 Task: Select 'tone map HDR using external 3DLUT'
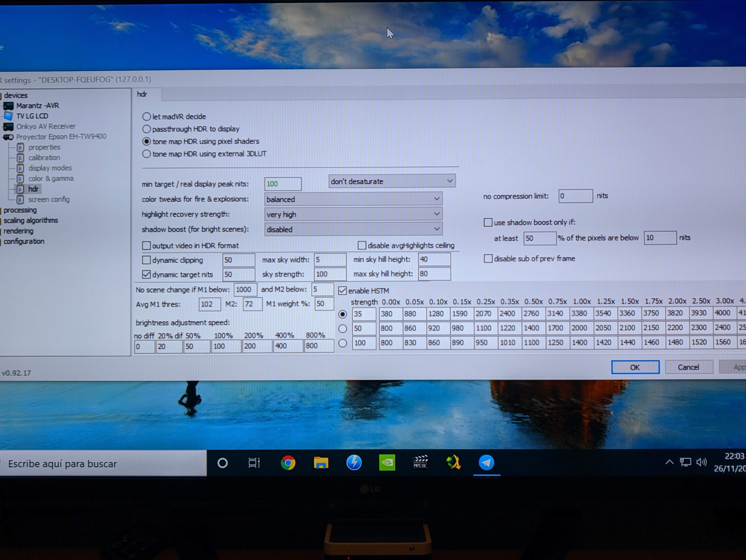coord(146,154)
